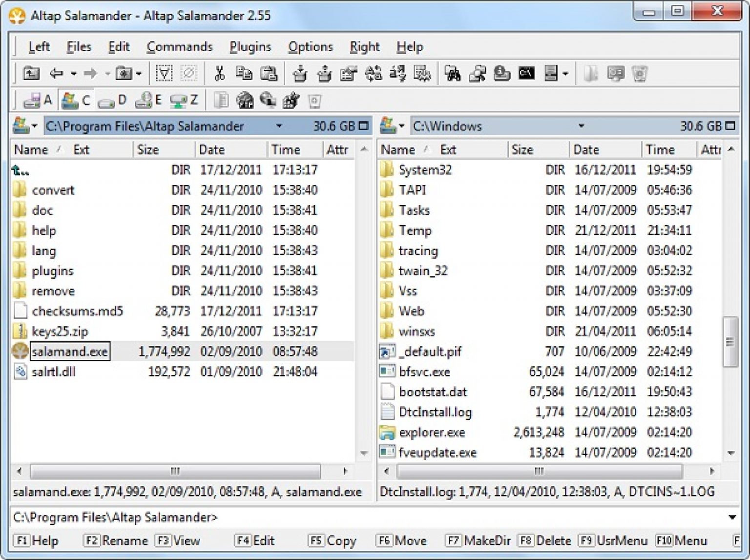
Task: Click the Swap Panels toolbar icon
Action: coord(374,74)
